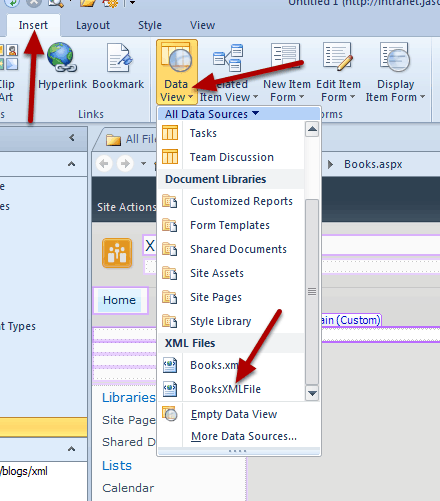Click the Bookmark icon in the ribbon
Viewport: 440px width, 501px height.
click(x=119, y=57)
